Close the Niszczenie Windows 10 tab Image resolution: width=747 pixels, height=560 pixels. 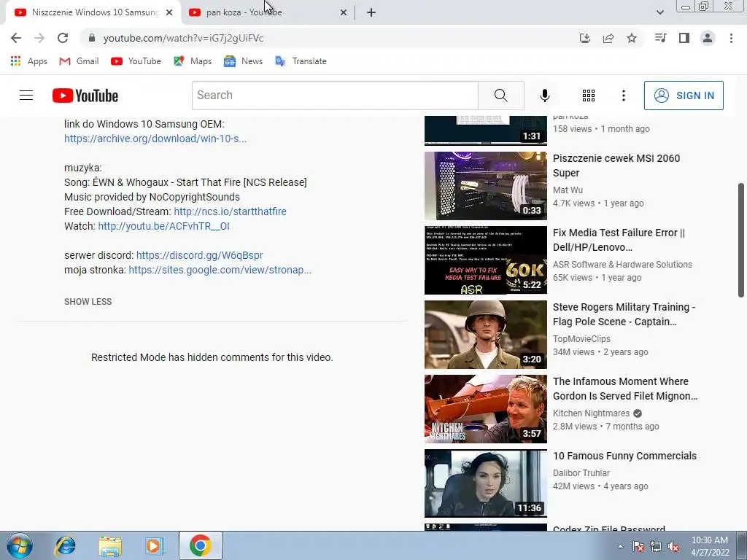pos(169,12)
